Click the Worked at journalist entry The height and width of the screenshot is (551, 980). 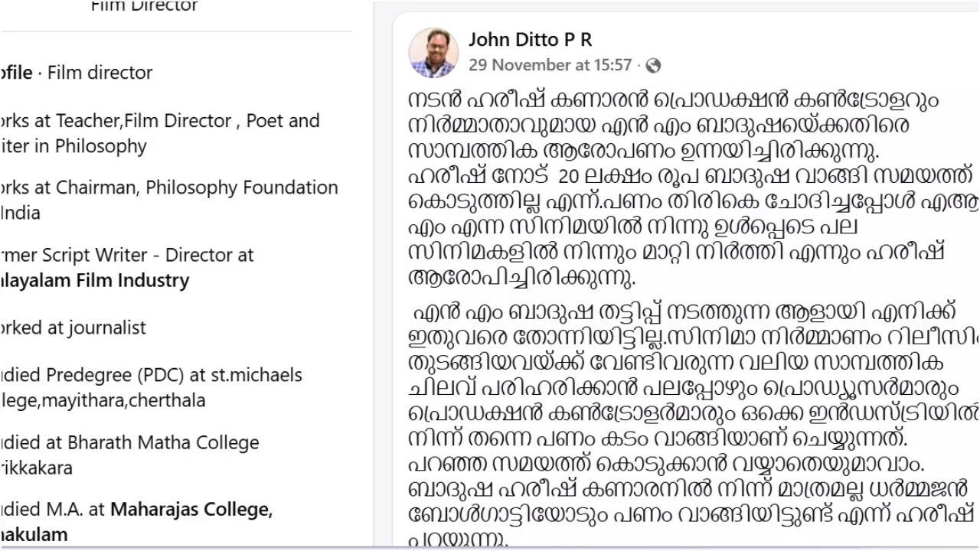click(73, 328)
